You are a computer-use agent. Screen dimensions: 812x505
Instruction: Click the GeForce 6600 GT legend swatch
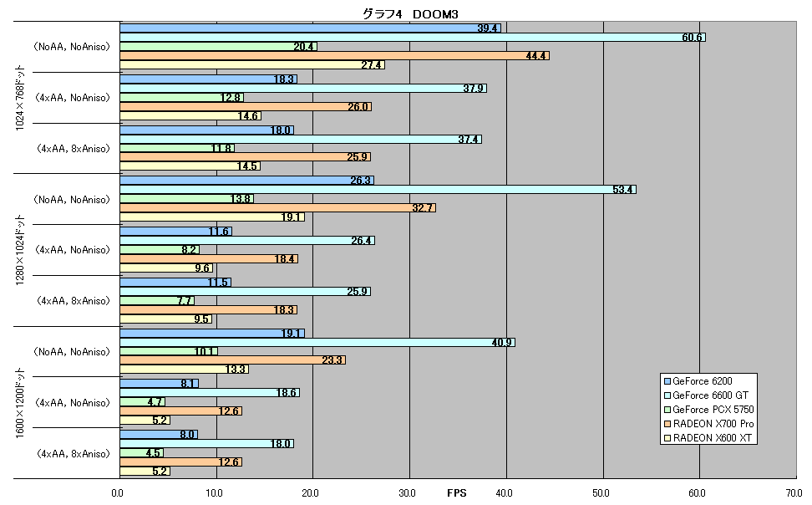coord(667,395)
